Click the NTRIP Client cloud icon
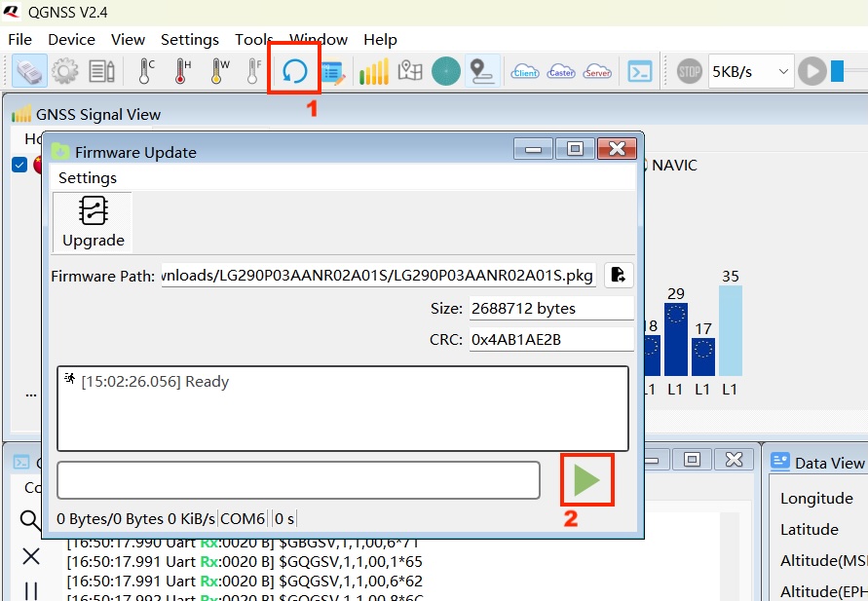The height and width of the screenshot is (601, 868). [525, 71]
